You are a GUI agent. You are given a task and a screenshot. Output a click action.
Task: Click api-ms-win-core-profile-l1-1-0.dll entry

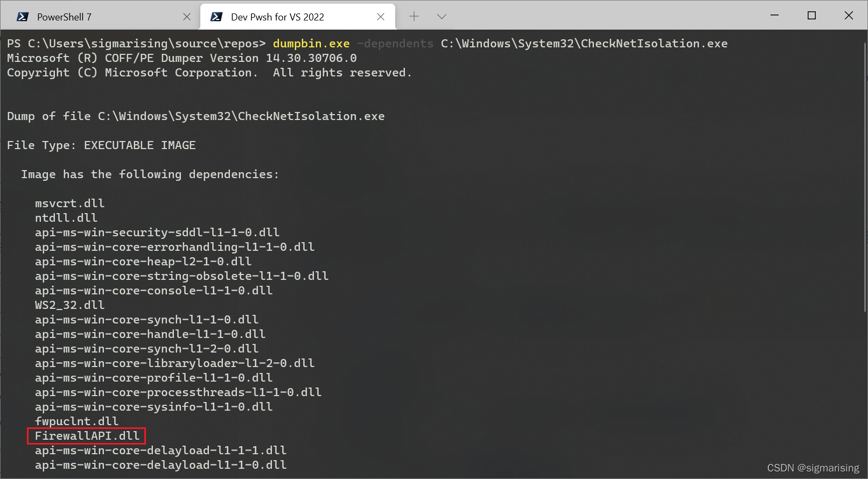[x=154, y=378]
